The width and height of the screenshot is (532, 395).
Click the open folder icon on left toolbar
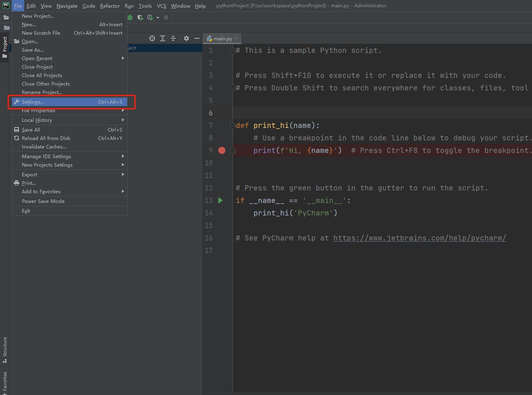pyautogui.click(x=6, y=17)
